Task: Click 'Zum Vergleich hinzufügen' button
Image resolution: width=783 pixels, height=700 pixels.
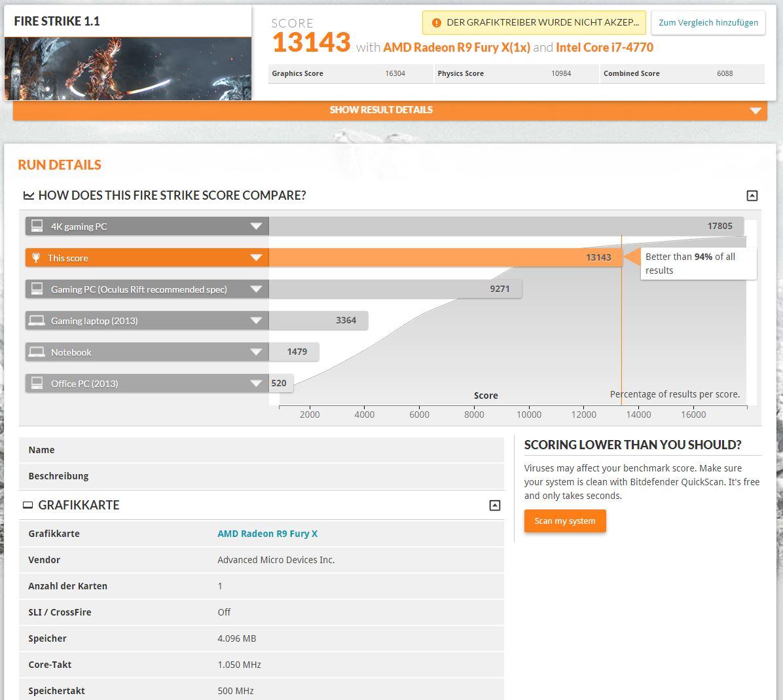Action: click(x=708, y=23)
